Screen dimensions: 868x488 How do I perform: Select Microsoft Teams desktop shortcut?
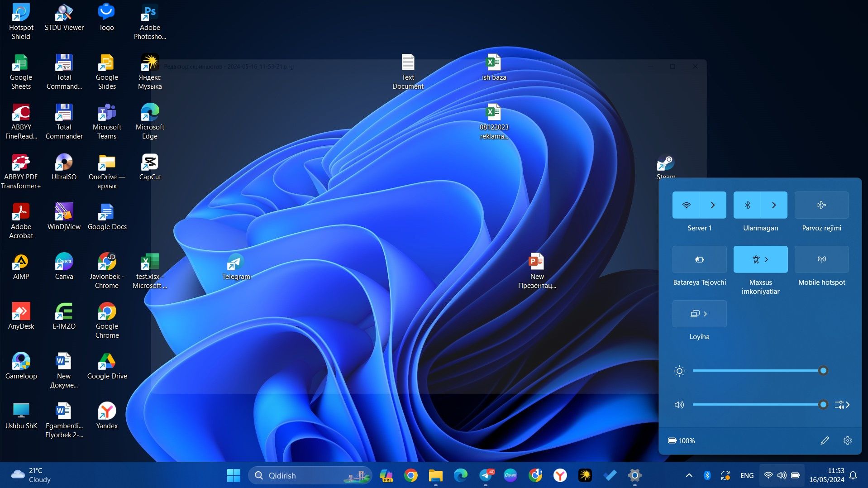[x=107, y=121]
